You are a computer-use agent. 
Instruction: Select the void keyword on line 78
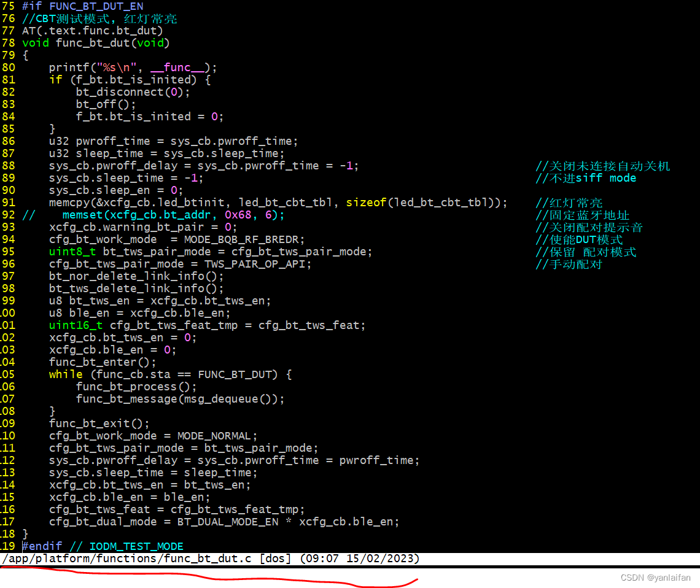tap(35, 42)
